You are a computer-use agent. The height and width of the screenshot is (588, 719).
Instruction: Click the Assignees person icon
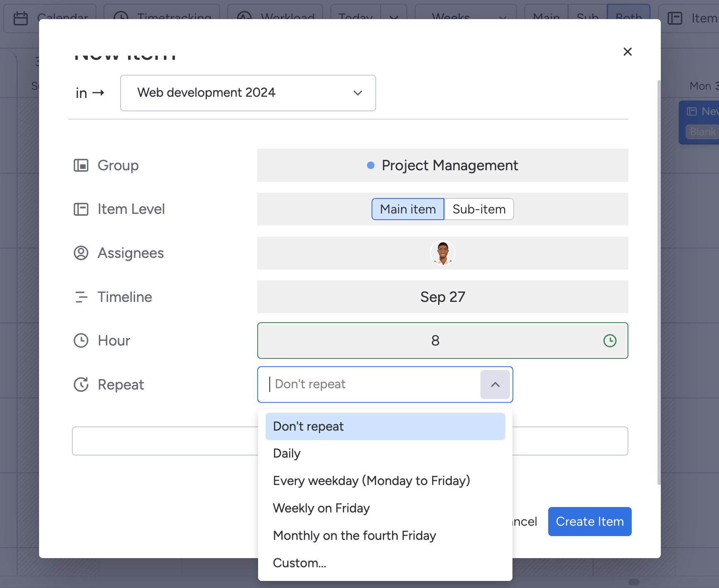[81, 253]
